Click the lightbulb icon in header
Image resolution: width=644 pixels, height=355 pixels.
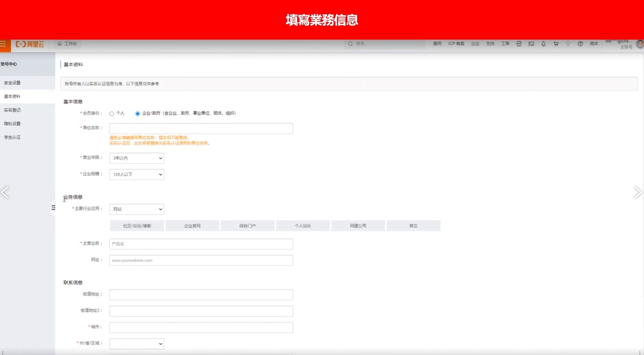(568, 44)
